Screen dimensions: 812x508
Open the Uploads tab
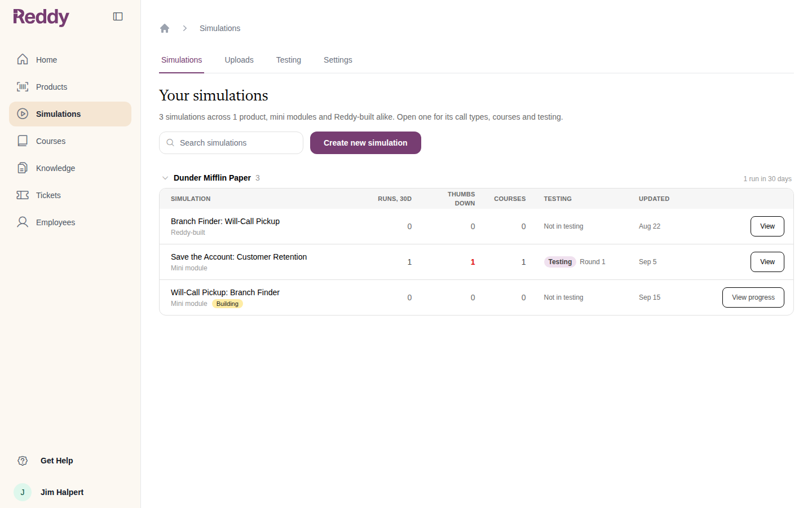239,60
